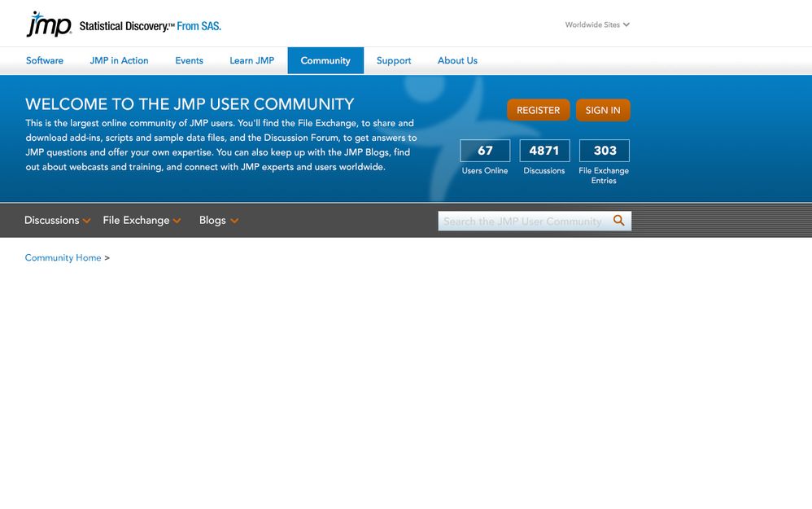Open the JMP in Action menu

[119, 60]
